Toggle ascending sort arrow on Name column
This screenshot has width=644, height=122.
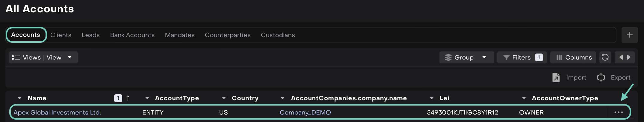(x=128, y=98)
